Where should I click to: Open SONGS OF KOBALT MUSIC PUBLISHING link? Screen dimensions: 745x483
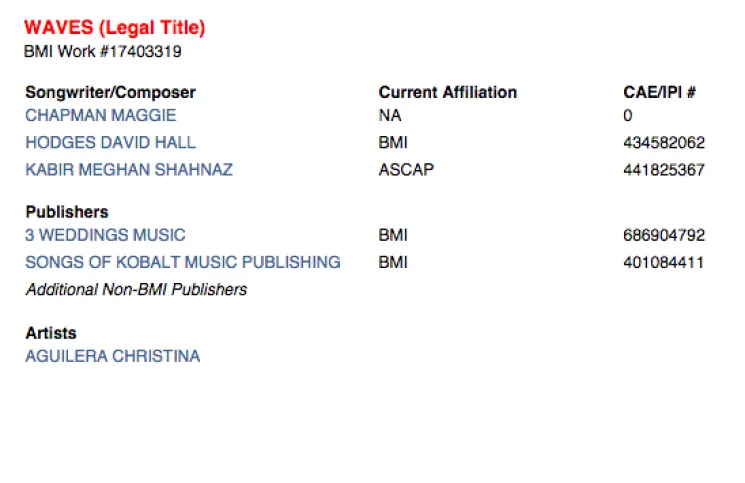point(183,263)
